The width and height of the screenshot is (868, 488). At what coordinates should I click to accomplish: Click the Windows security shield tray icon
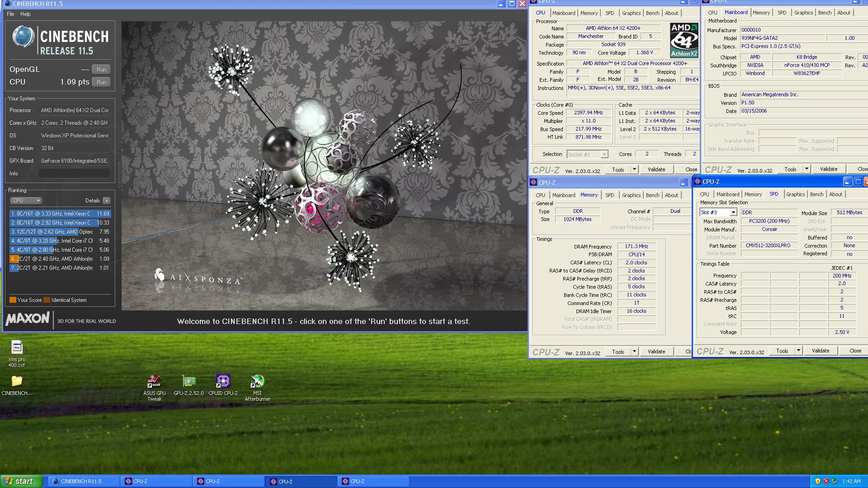(817, 481)
